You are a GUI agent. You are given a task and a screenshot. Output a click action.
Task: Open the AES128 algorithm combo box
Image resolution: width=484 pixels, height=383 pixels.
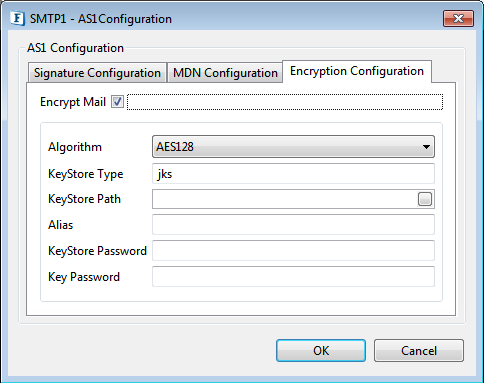pyautogui.click(x=293, y=147)
